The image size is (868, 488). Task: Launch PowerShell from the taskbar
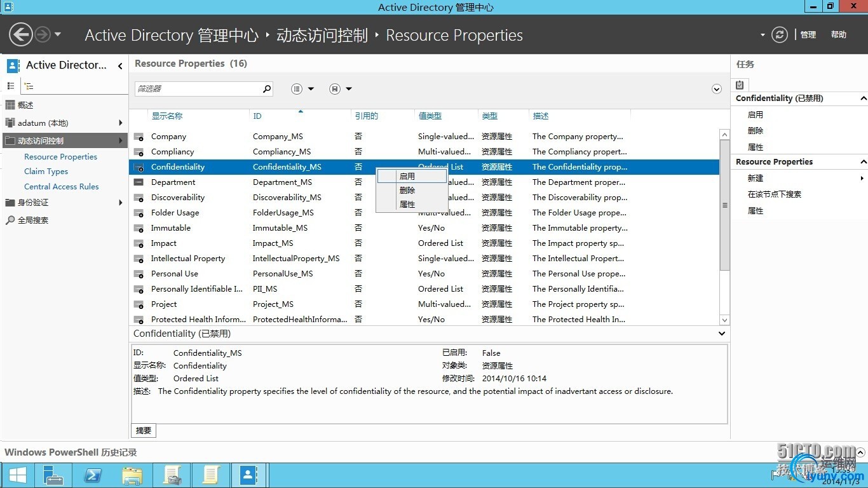point(93,475)
